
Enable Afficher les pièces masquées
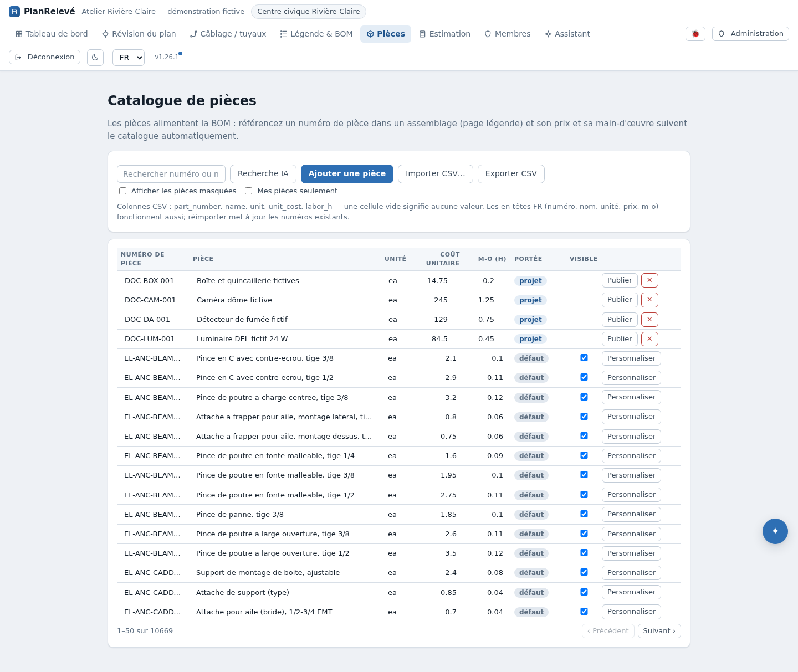[x=123, y=191]
